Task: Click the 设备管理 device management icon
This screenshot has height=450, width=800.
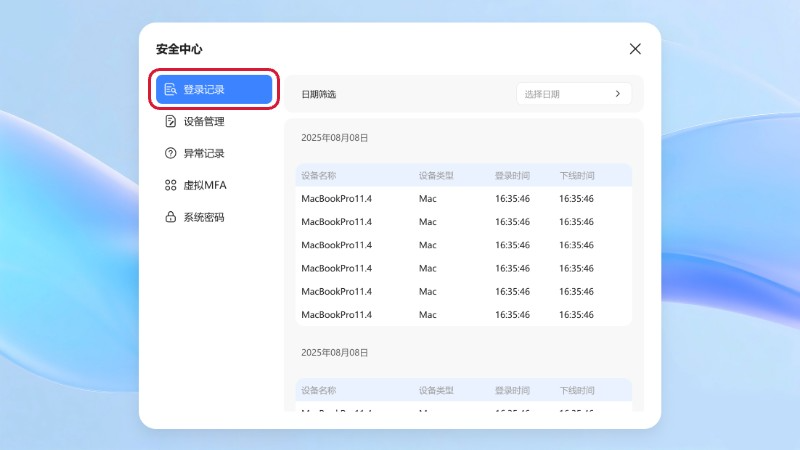Action: (x=171, y=121)
